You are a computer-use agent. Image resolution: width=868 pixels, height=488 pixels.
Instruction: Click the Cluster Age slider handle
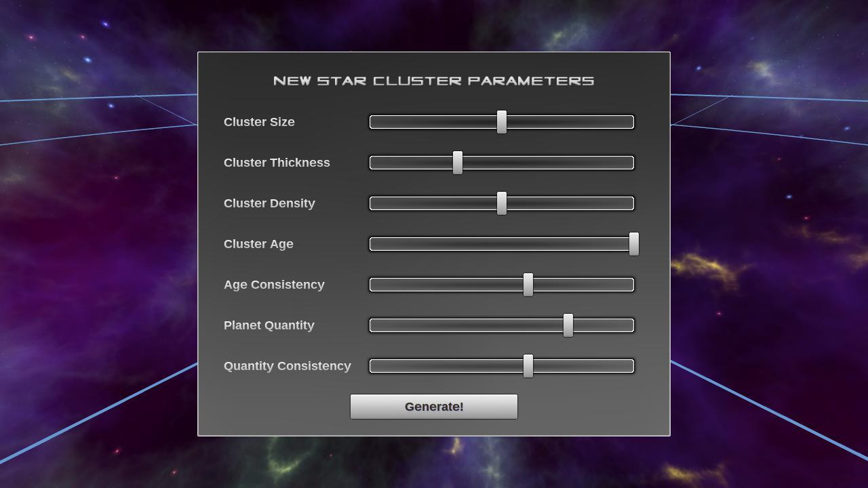point(634,244)
